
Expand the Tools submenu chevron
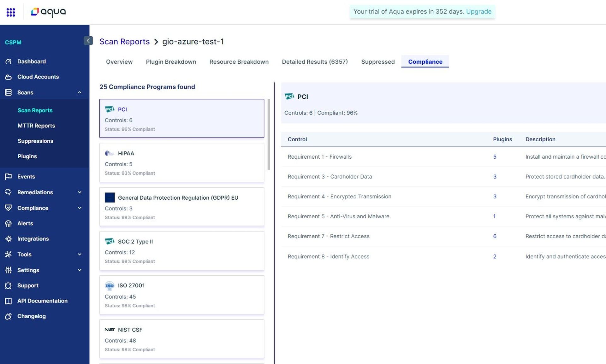[80, 254]
